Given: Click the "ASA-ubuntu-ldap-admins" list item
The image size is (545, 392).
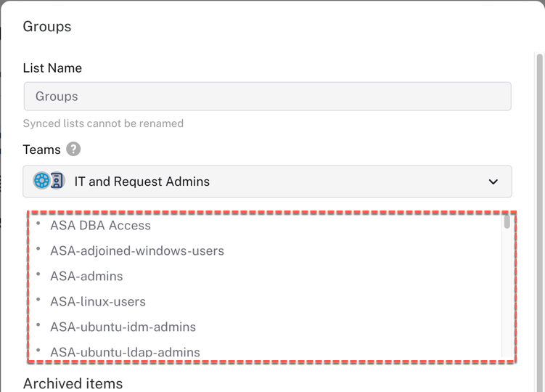Looking at the screenshot, I should pos(125,352).
